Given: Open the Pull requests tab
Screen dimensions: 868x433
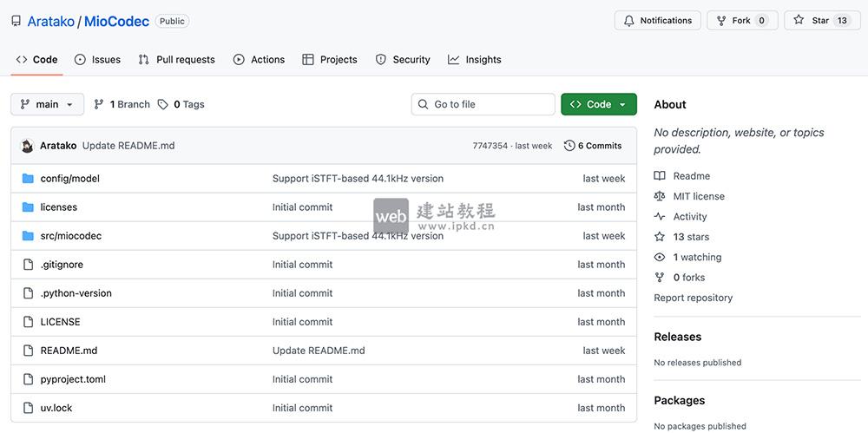Looking at the screenshot, I should (176, 60).
